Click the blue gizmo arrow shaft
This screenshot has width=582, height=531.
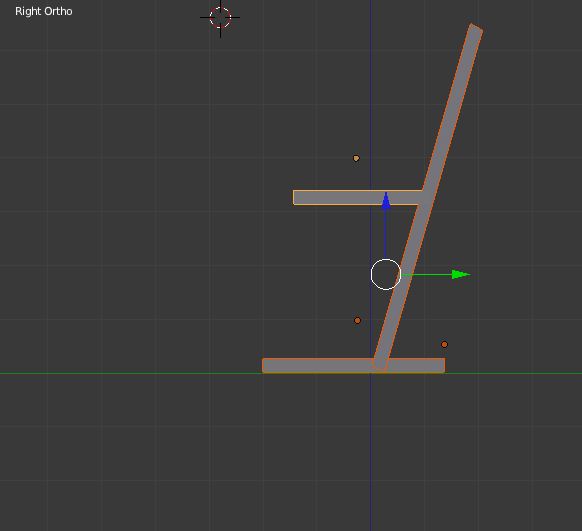click(386, 234)
